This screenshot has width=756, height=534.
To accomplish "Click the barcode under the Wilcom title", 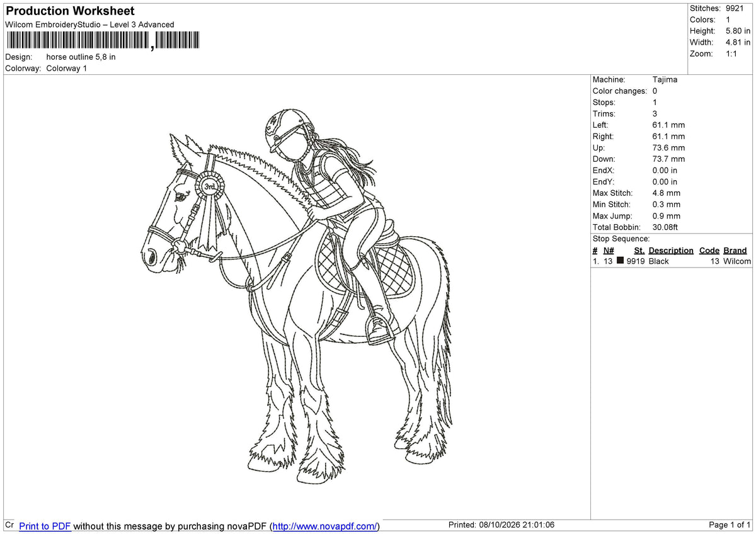I will tap(103, 41).
